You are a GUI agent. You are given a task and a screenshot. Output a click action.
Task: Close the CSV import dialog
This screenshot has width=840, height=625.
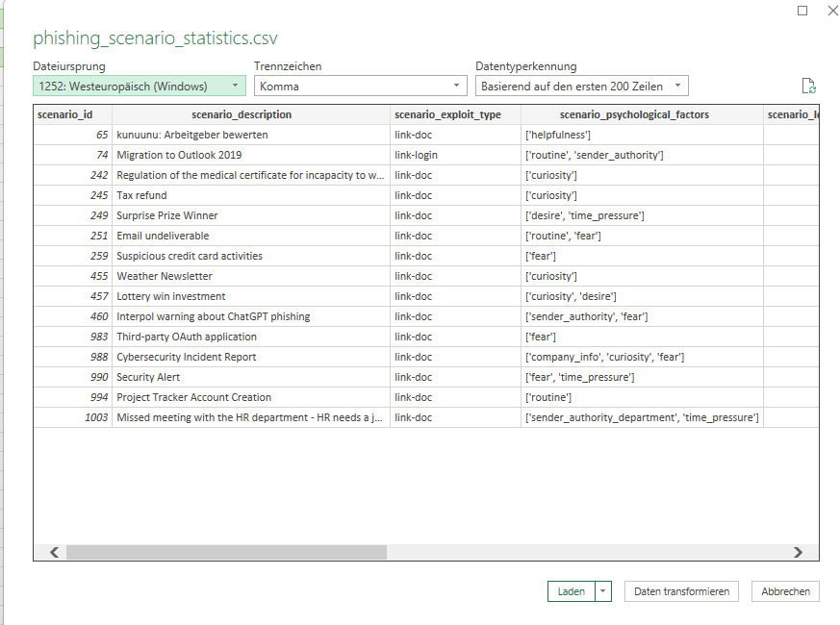pyautogui.click(x=831, y=11)
